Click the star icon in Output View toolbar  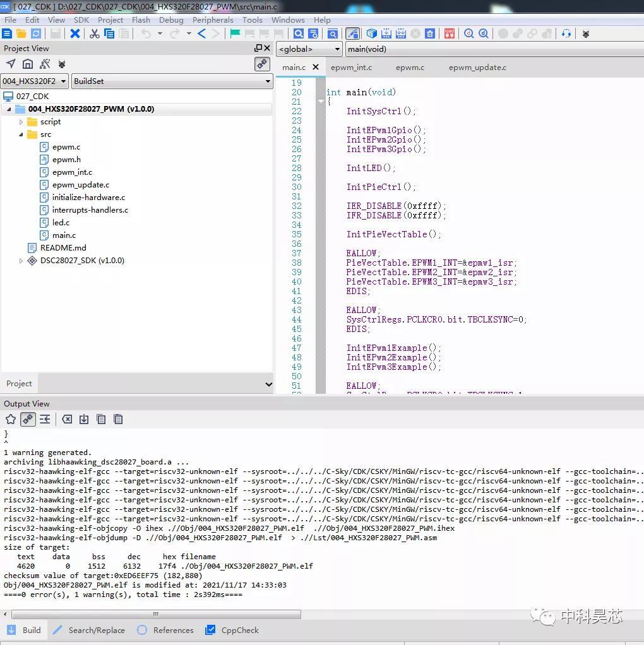tap(11, 419)
